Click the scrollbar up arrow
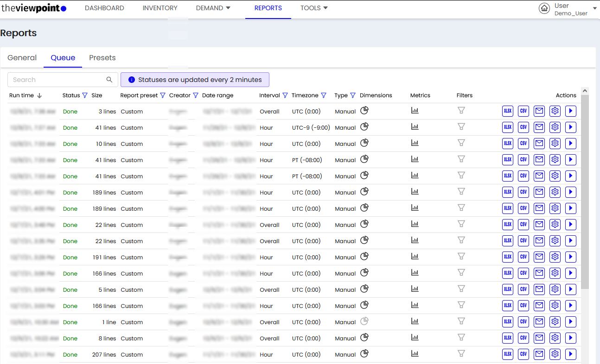The image size is (600, 364). (585, 91)
